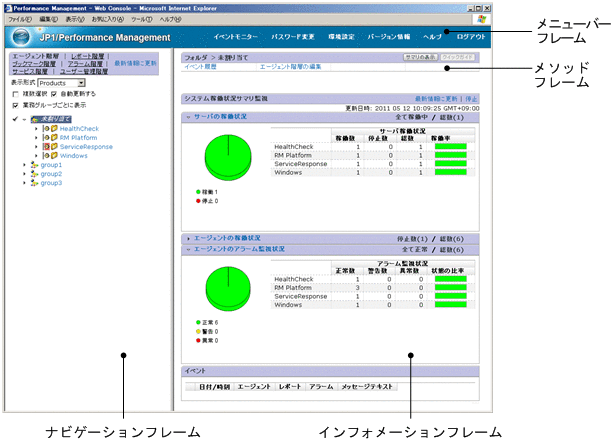This screenshot has width=613, height=445.
Task: Expand the group3 tree node arrow
Action: pos(24,183)
